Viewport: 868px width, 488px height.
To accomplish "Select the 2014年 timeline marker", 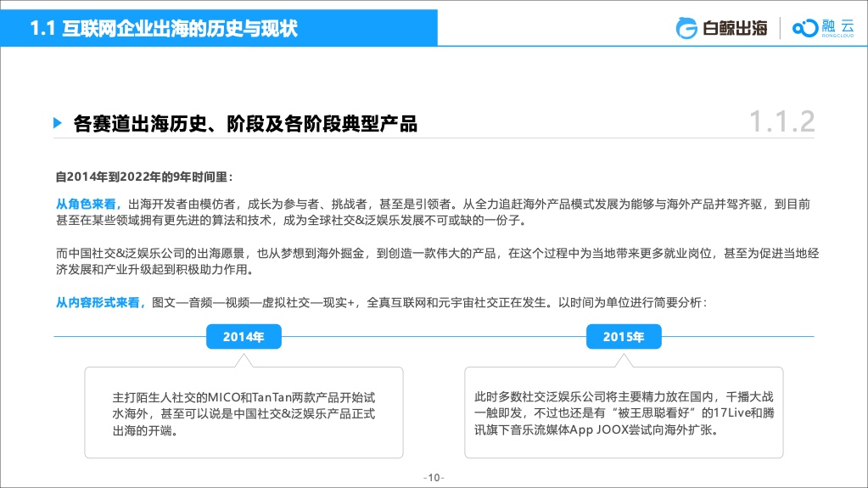I will [244, 337].
